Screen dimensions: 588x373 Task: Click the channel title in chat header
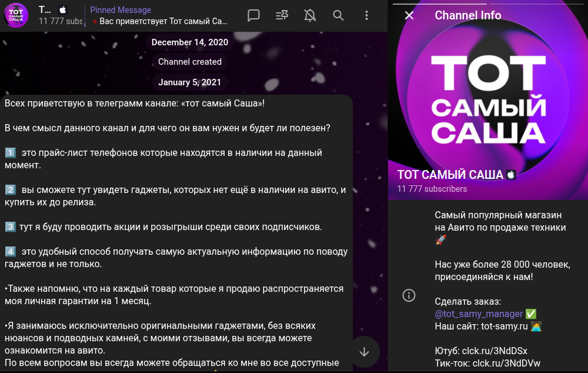(45, 10)
